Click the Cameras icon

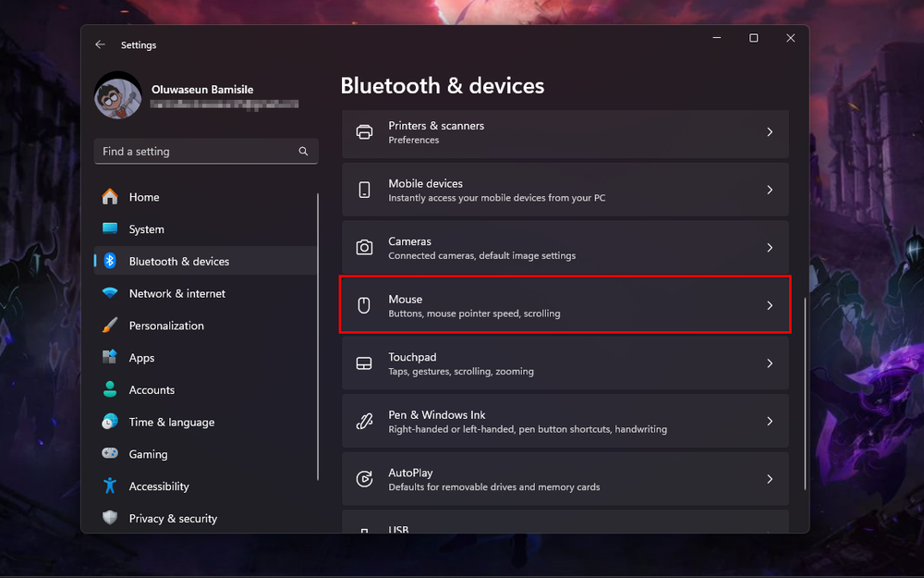(363, 247)
